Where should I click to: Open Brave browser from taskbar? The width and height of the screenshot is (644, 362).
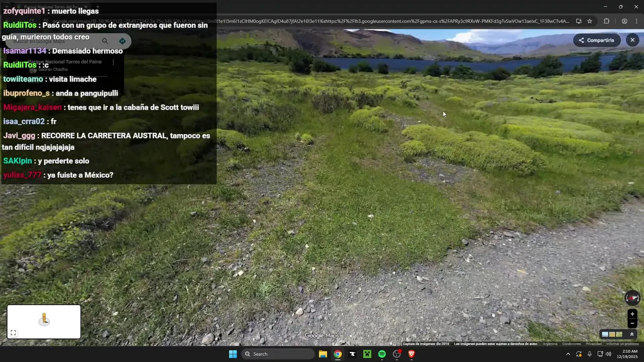pos(412,354)
